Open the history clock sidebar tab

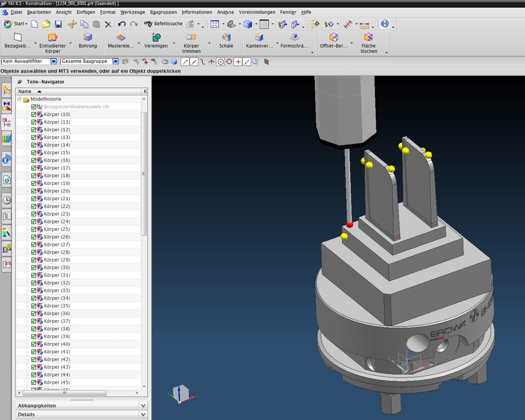pyautogui.click(x=7, y=200)
